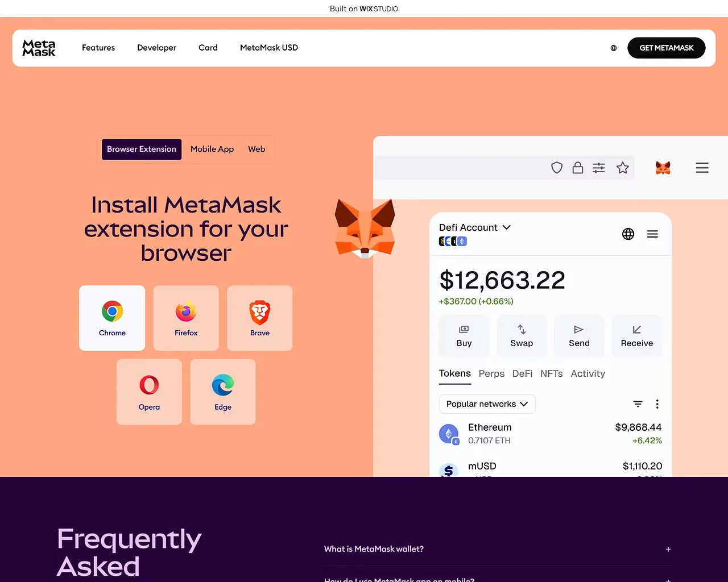Click the wallet network globe icon

[x=628, y=234]
